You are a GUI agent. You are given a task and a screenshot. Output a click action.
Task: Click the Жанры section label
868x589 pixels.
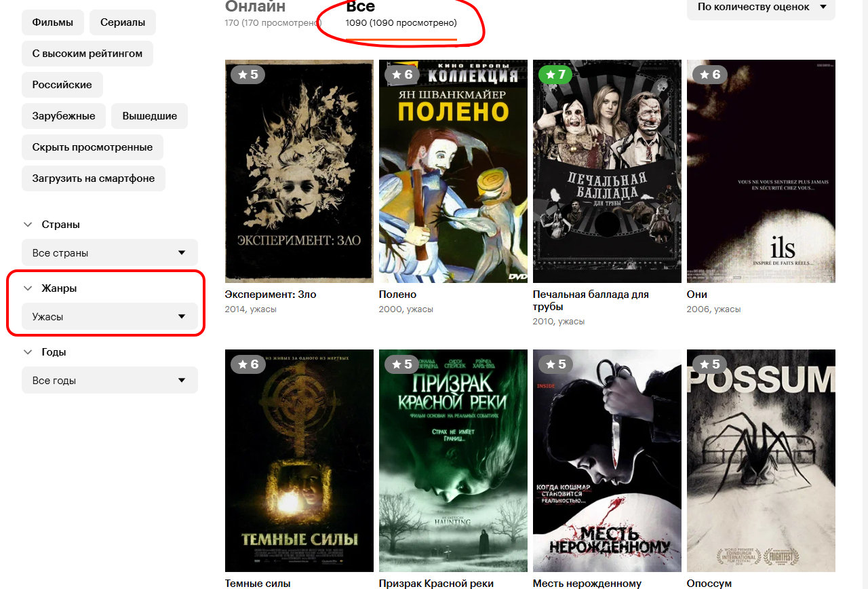click(x=60, y=288)
